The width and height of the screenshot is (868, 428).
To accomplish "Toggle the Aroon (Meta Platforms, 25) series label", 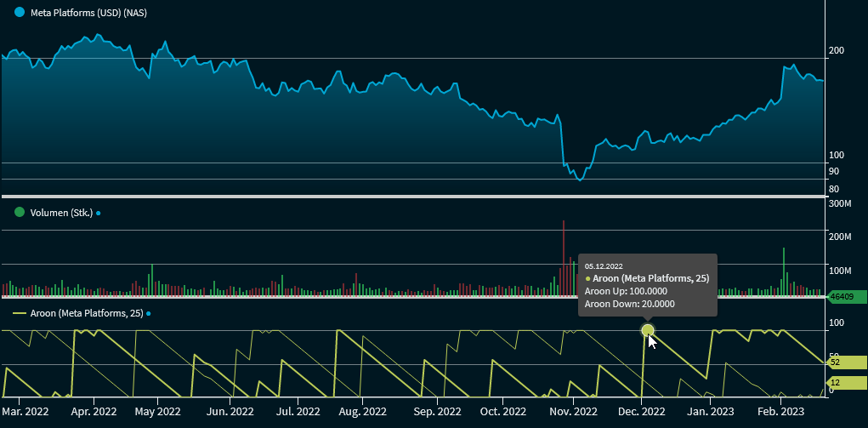I will pos(85,314).
